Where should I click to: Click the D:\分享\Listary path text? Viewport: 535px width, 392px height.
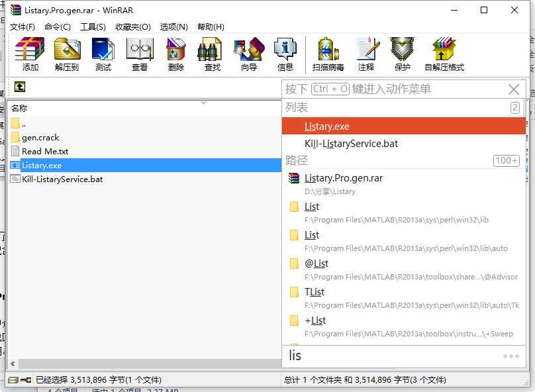click(x=330, y=192)
